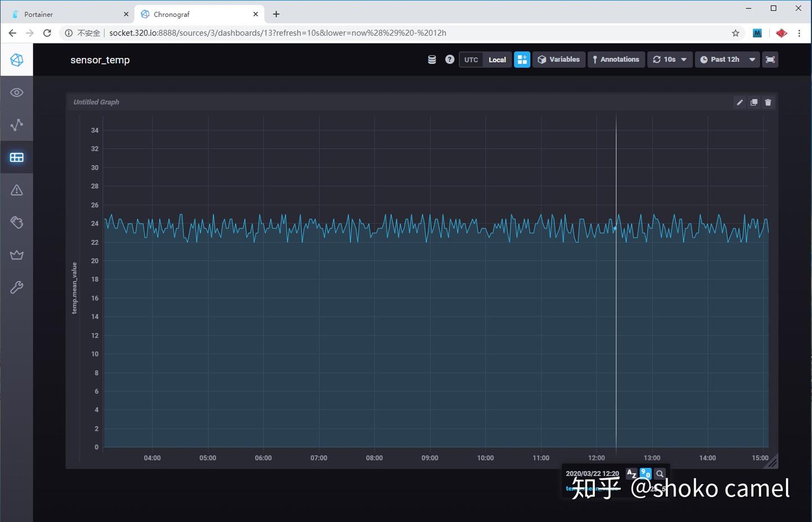Clone the Untitled Graph cell
This screenshot has width=812, height=522.
(754, 102)
